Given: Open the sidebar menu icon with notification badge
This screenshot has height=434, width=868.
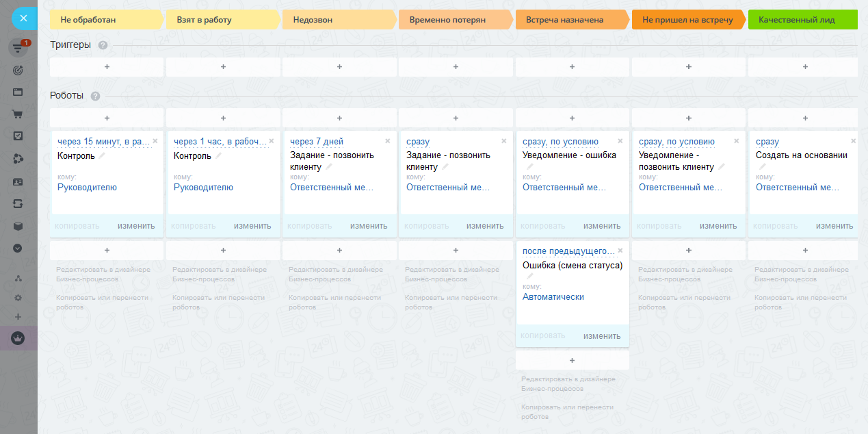Looking at the screenshot, I should pos(18,49).
